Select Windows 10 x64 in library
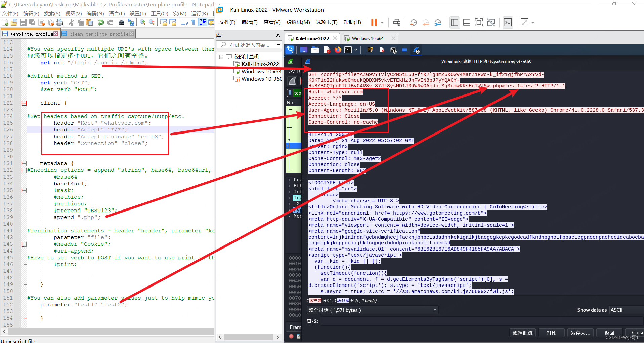Image resolution: width=644 pixels, height=343 pixels. tap(261, 71)
